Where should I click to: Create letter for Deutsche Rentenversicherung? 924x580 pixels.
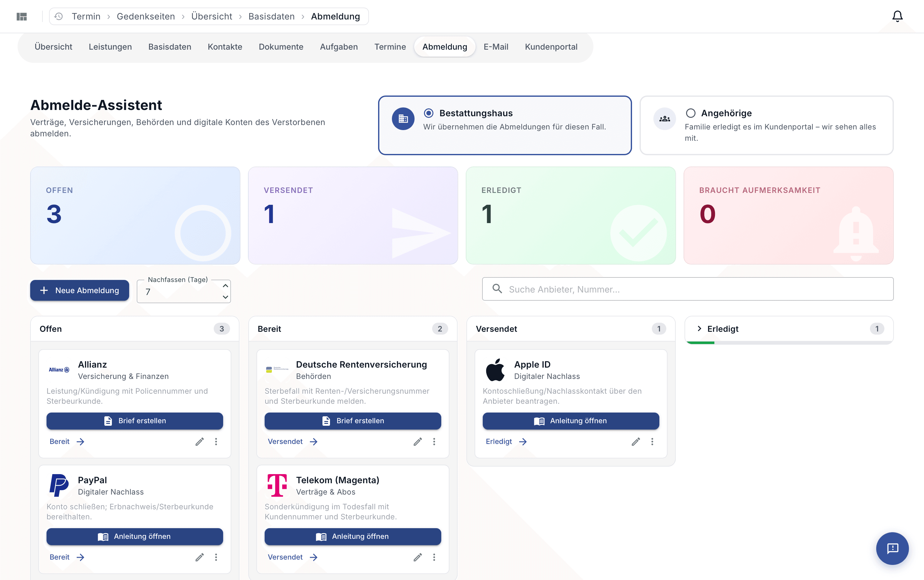(353, 421)
